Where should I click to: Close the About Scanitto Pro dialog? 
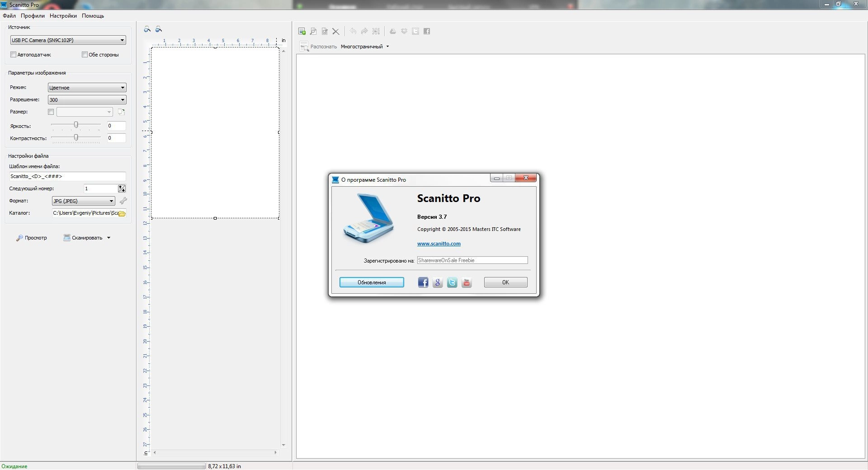point(526,178)
